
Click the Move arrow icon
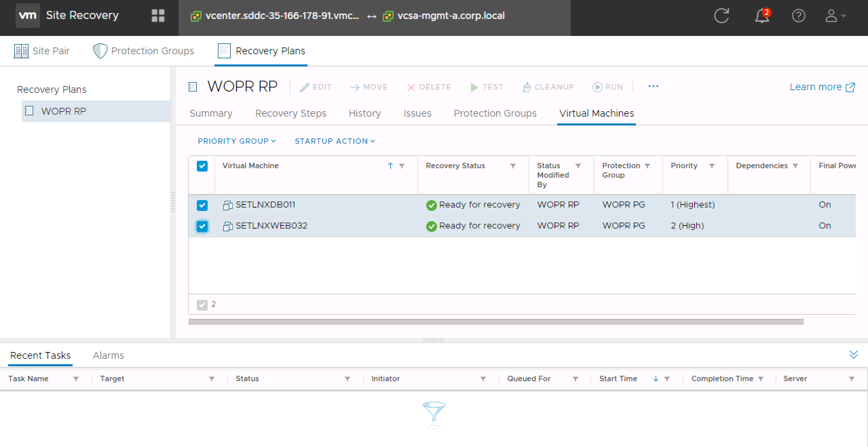point(355,88)
